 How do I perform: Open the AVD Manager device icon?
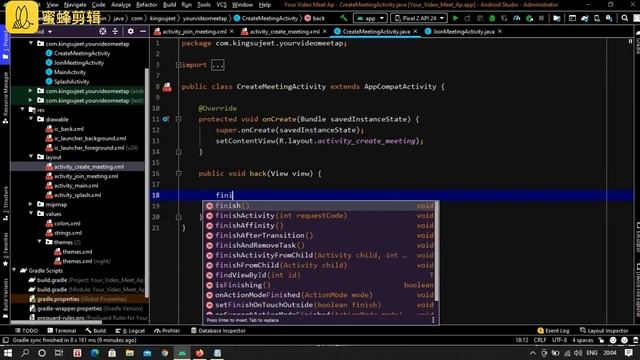[597, 18]
